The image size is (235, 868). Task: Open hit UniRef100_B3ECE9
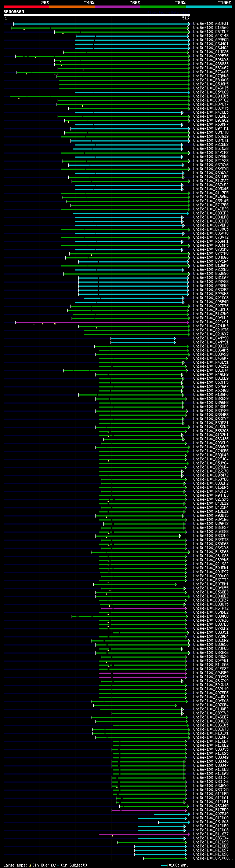click(x=211, y=378)
